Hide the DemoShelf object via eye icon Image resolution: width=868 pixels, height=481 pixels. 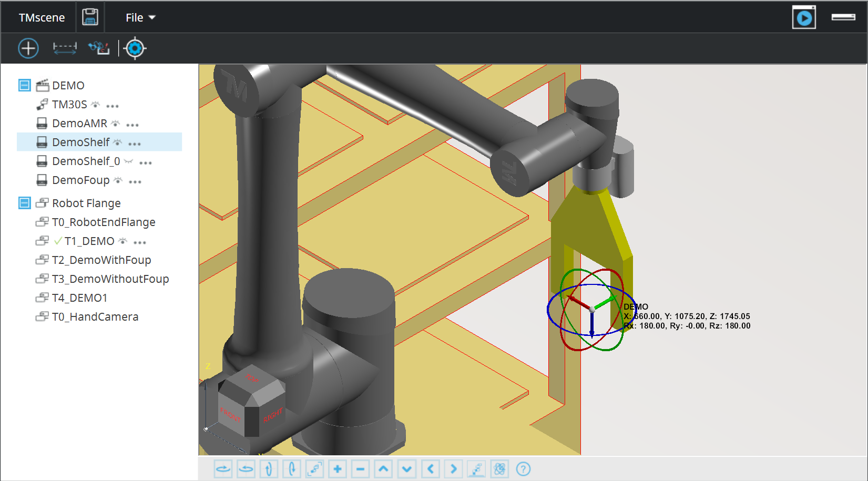118,142
